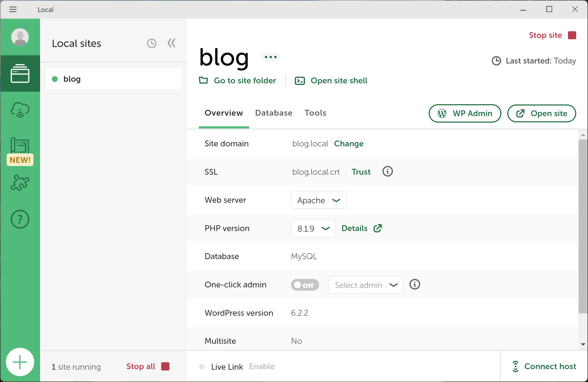
Task: Click the SSL info icon
Action: [x=388, y=171]
